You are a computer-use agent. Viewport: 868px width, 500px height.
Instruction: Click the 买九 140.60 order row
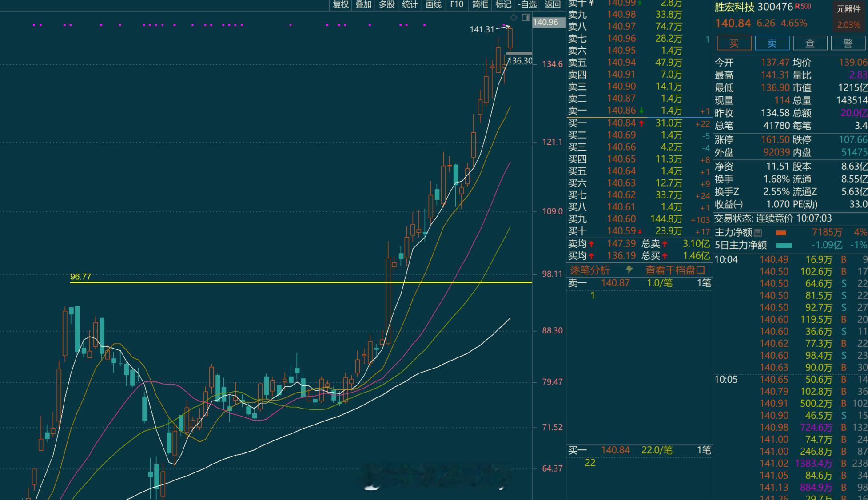639,219
